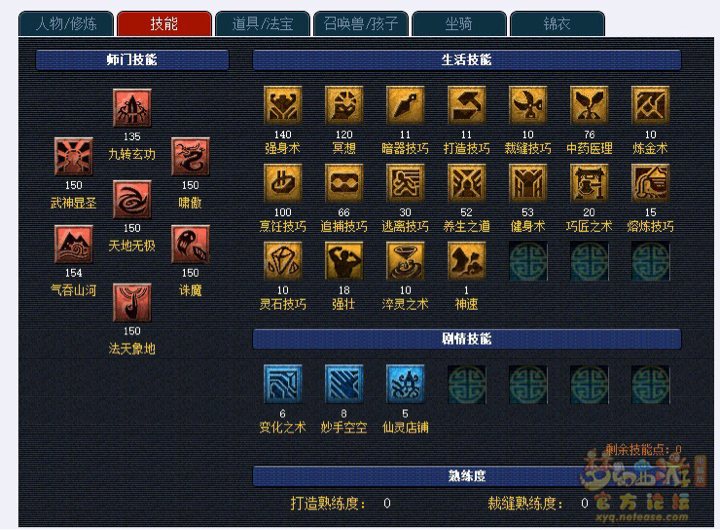Select the 强身术 life skill icon
720x530 pixels.
click(x=283, y=106)
